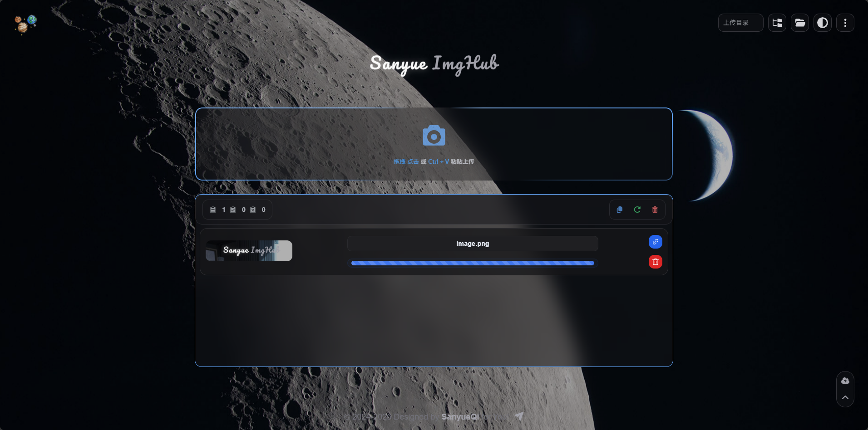Screen dimensions: 868x430
Task: Click the paper plane icon in the footer
Action: click(x=519, y=416)
